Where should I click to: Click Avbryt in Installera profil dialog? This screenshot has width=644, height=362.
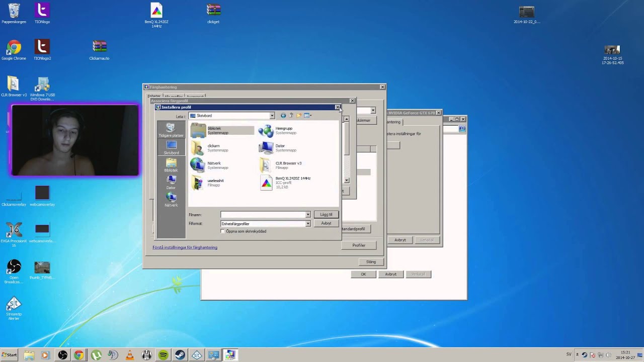click(x=326, y=223)
